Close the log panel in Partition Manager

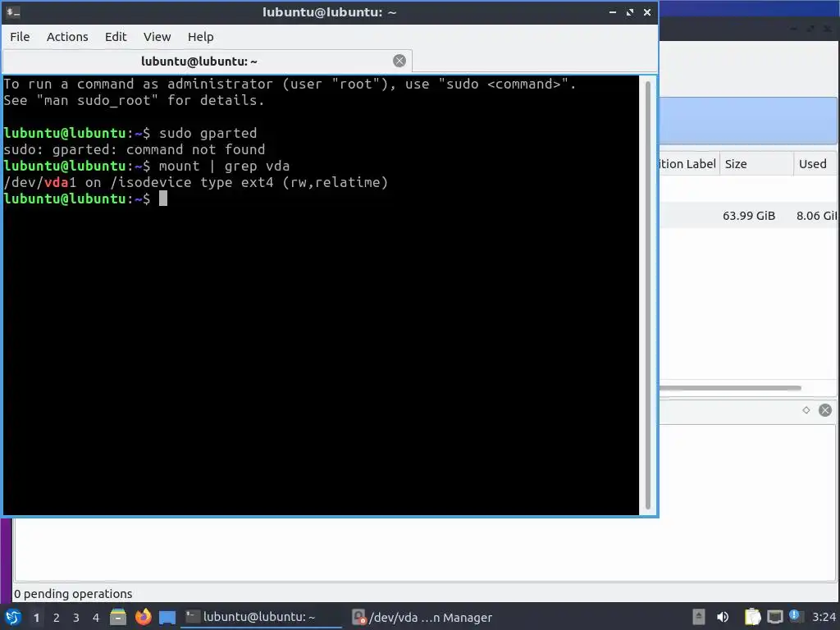pos(825,410)
